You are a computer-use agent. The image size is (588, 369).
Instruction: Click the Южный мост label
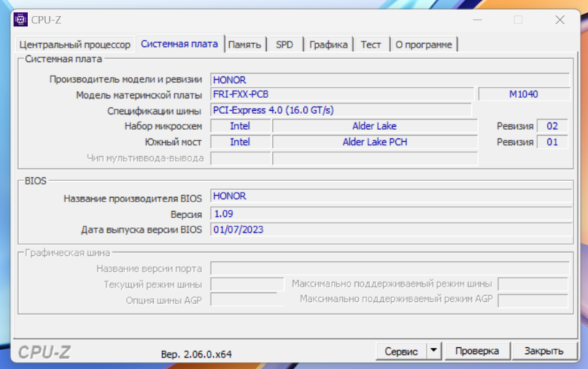click(x=173, y=143)
